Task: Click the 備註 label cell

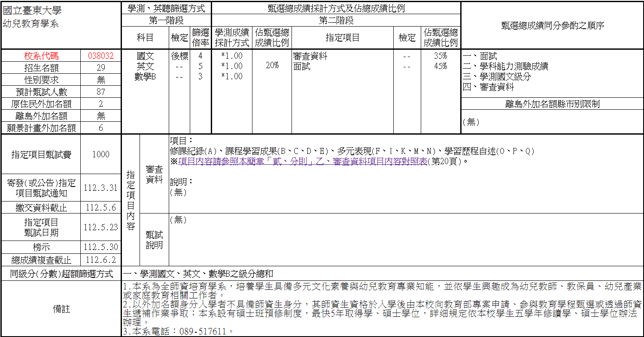Action: [x=62, y=309]
